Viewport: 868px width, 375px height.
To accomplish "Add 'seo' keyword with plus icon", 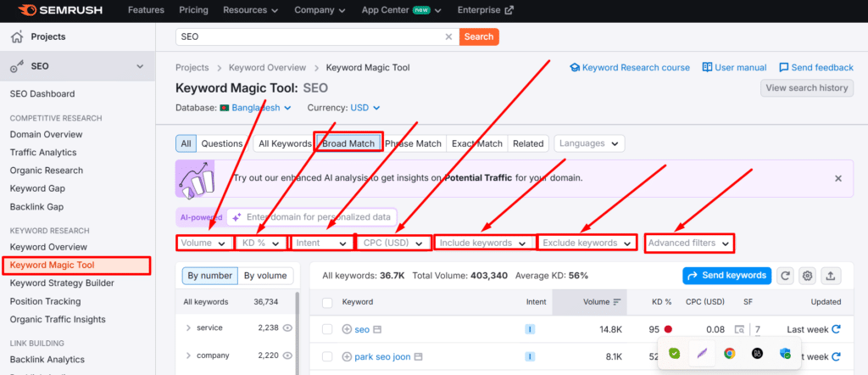I will tap(347, 329).
